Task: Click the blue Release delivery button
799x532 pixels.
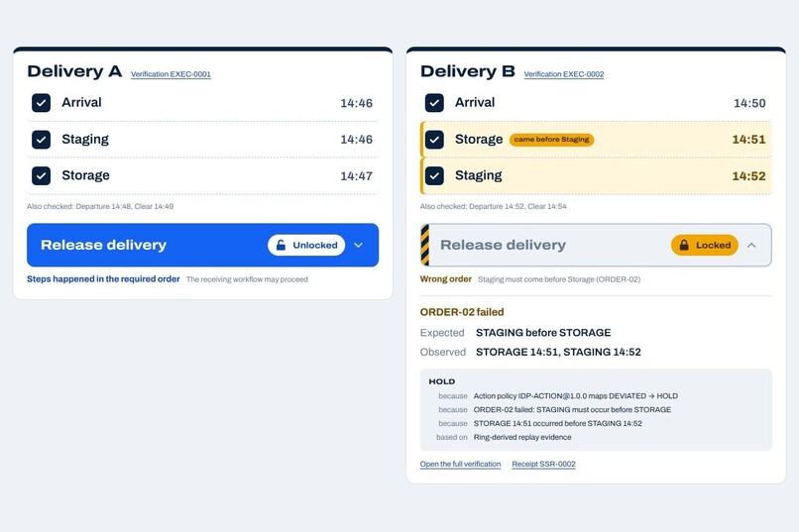Action: [203, 245]
